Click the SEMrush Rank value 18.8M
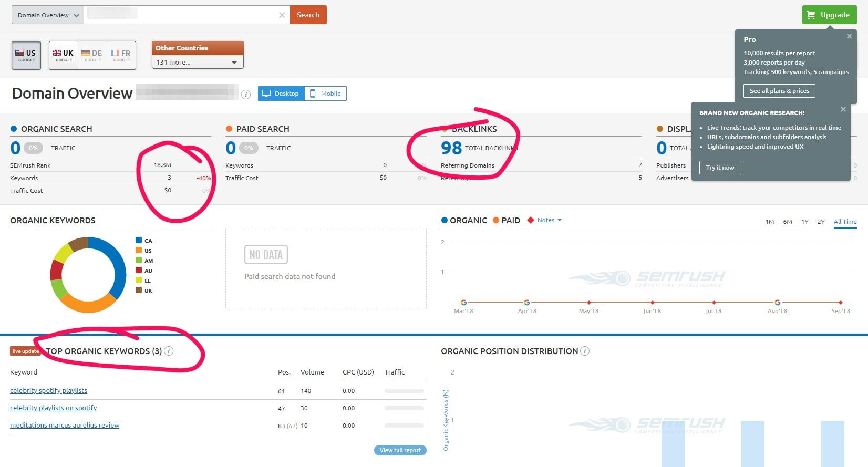868x467 pixels. 162,165
